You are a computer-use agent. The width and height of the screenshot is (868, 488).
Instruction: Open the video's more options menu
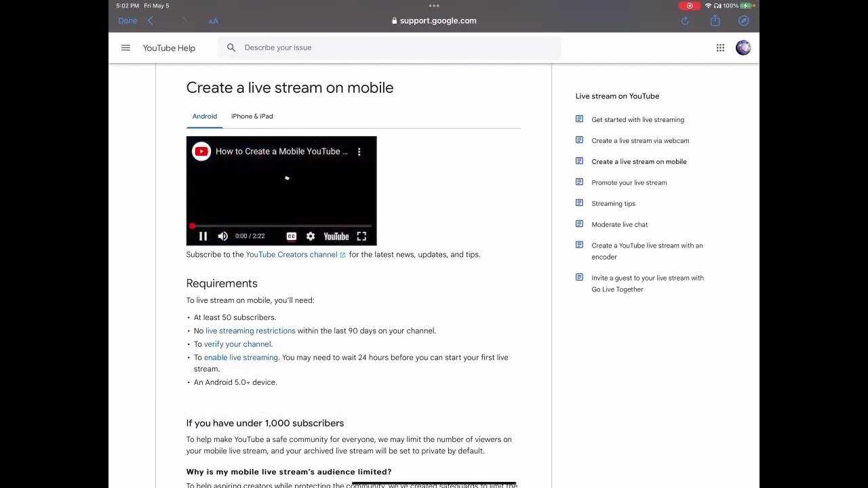click(359, 151)
